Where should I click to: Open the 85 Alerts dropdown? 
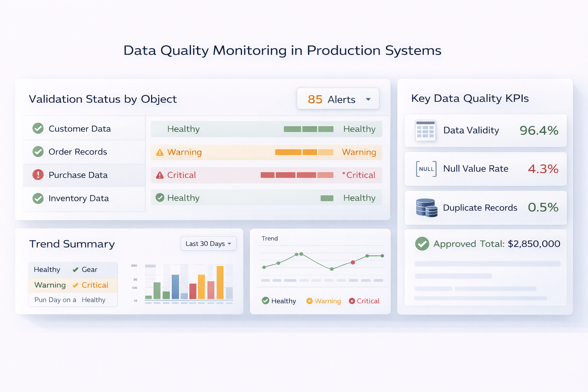[x=338, y=99]
